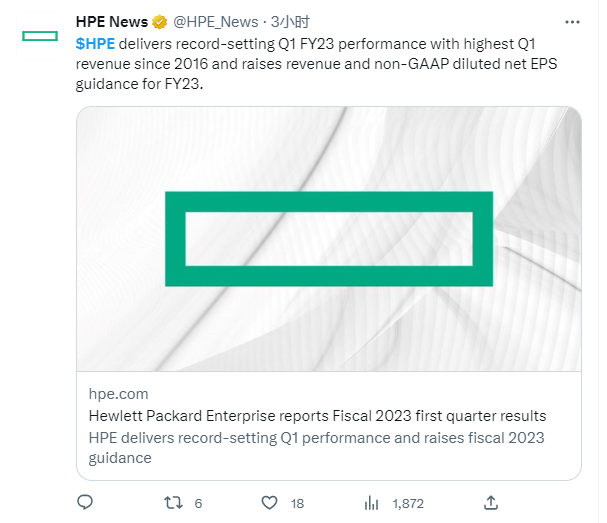Open the three-dot more options menu
The height and width of the screenshot is (523, 607).
coord(572,22)
